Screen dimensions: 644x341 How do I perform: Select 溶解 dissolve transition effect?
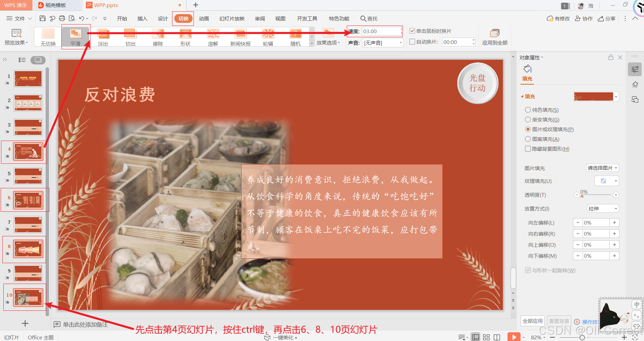click(x=213, y=37)
